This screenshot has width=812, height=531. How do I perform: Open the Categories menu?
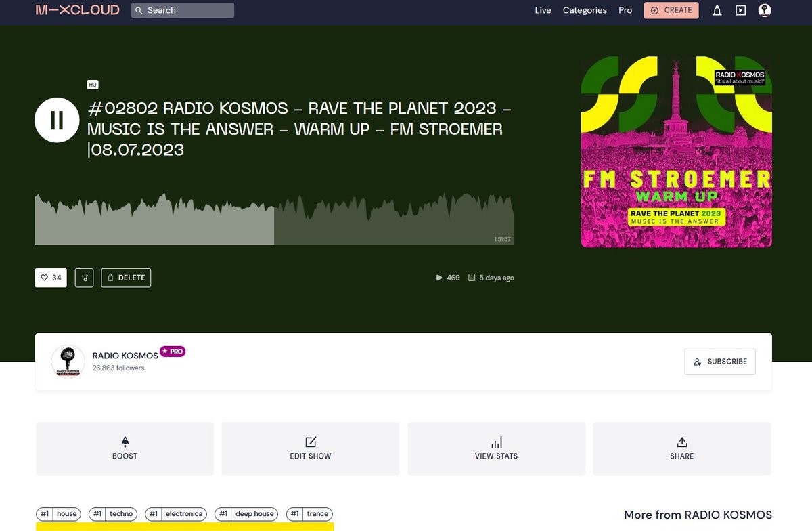coord(585,10)
